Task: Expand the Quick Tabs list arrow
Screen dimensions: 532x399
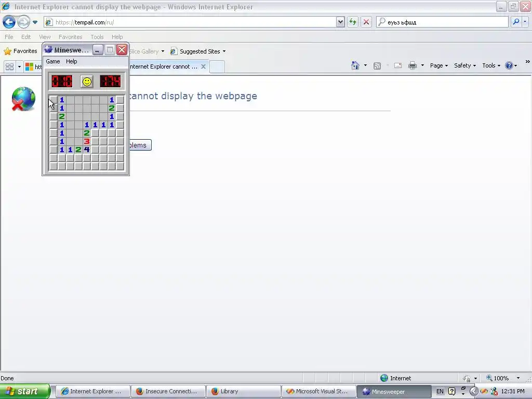Action: (19, 66)
